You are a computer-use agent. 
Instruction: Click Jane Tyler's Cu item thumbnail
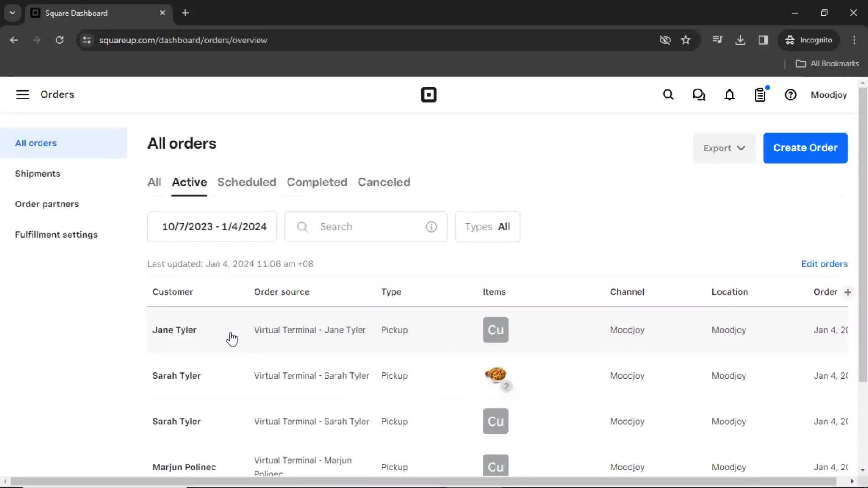point(495,330)
